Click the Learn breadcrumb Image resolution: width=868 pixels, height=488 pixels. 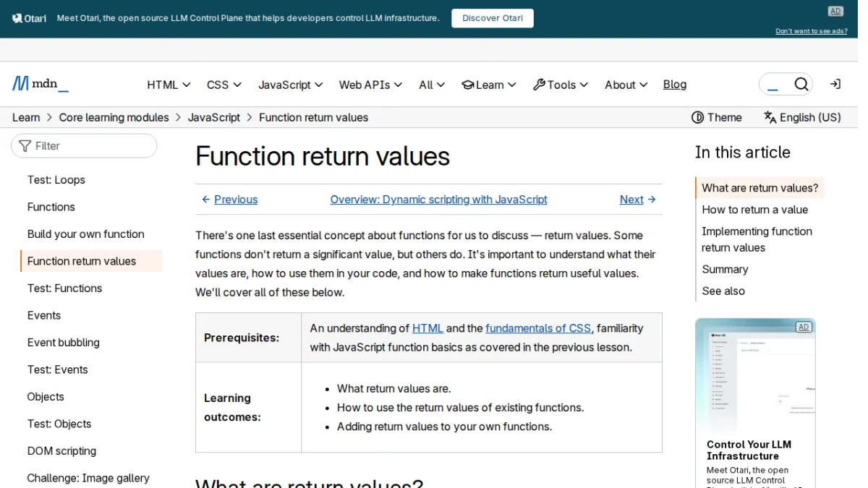pyautogui.click(x=26, y=117)
